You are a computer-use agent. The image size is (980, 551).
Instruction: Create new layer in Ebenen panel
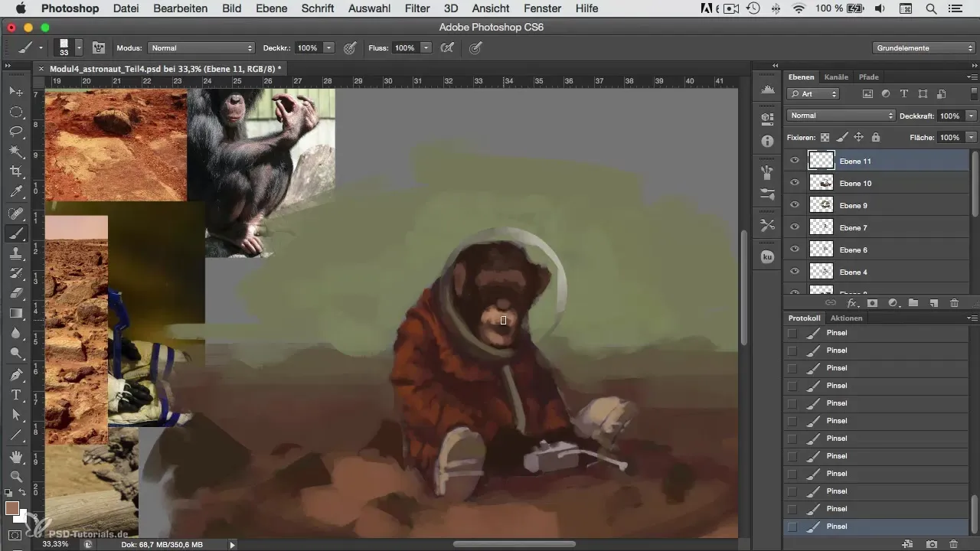(933, 303)
